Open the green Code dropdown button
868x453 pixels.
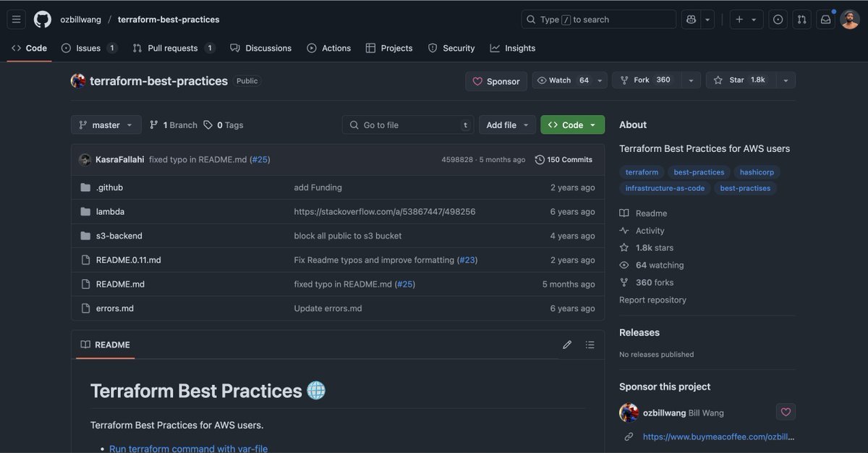point(572,125)
